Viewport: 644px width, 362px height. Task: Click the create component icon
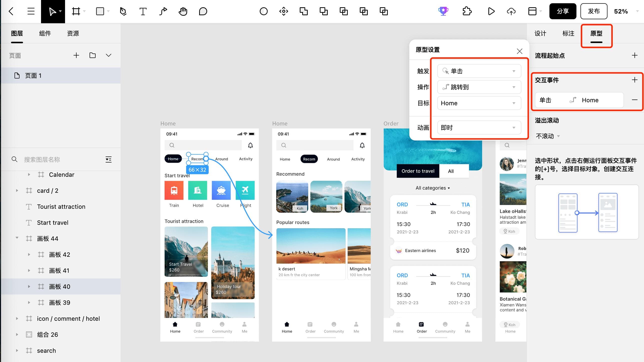[283, 11]
